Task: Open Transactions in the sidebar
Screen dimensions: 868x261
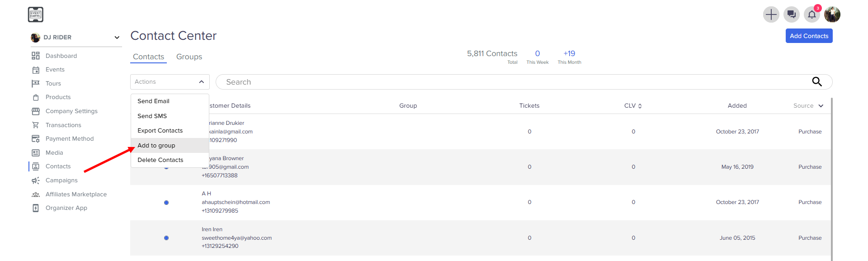Action: [63, 125]
